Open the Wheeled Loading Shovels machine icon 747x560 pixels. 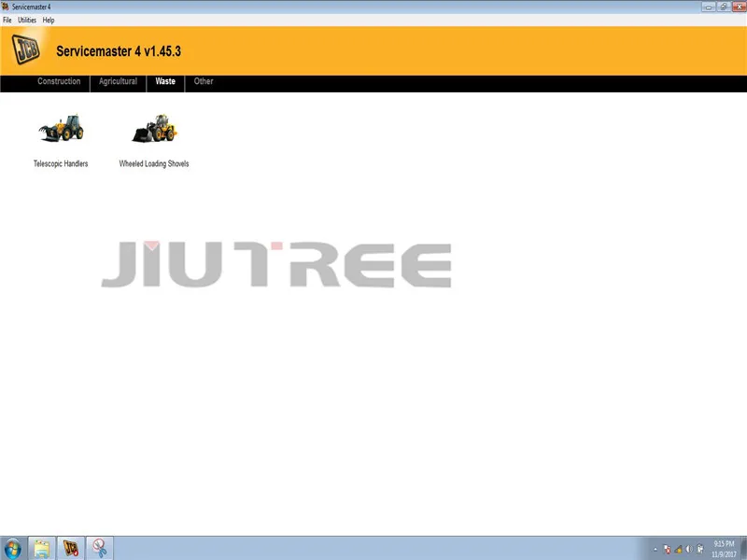pos(155,128)
